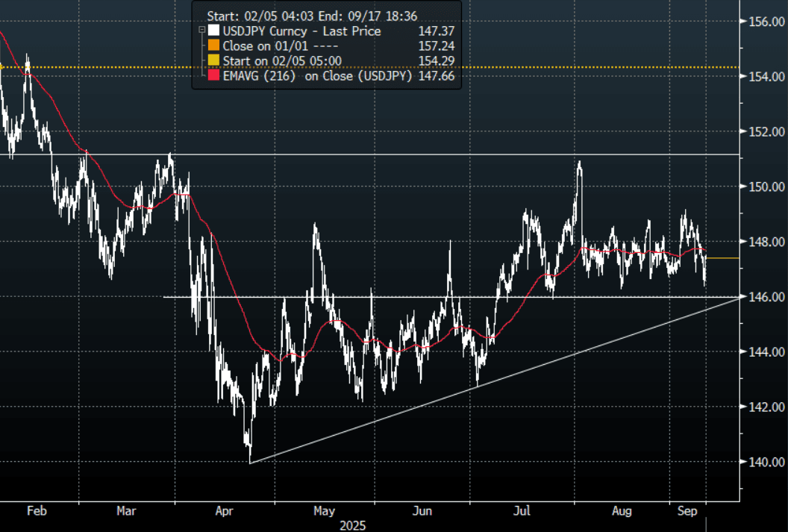Viewport: 788px width, 532px height.
Task: Click the late-July price spike peak
Action: 579,162
